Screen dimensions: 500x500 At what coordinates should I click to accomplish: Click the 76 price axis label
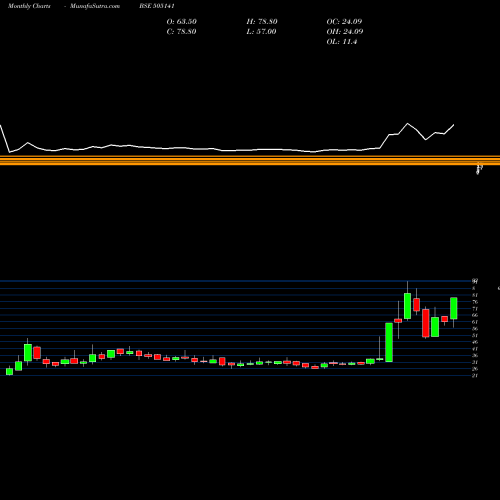coord(475,302)
